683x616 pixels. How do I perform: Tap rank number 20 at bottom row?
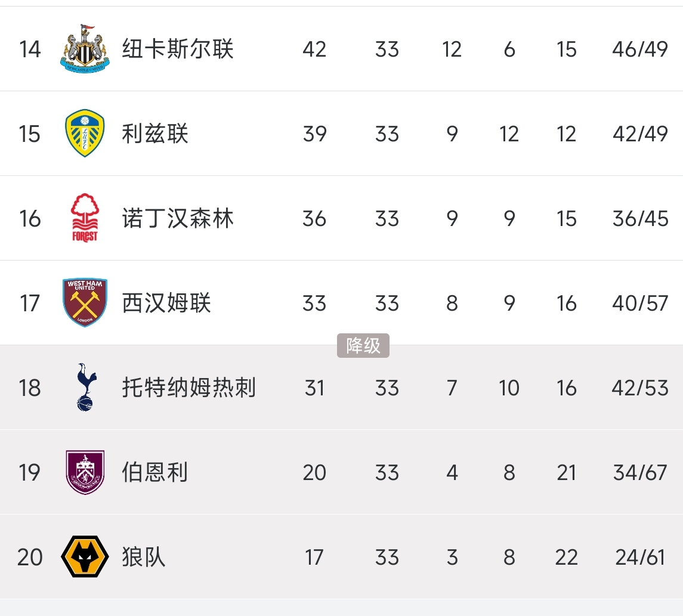pos(30,557)
